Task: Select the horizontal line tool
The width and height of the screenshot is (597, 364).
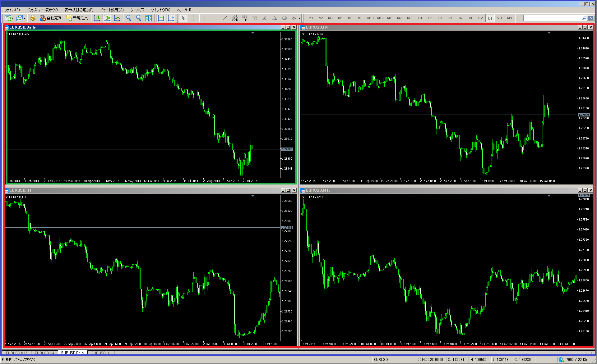Action: [x=215, y=18]
